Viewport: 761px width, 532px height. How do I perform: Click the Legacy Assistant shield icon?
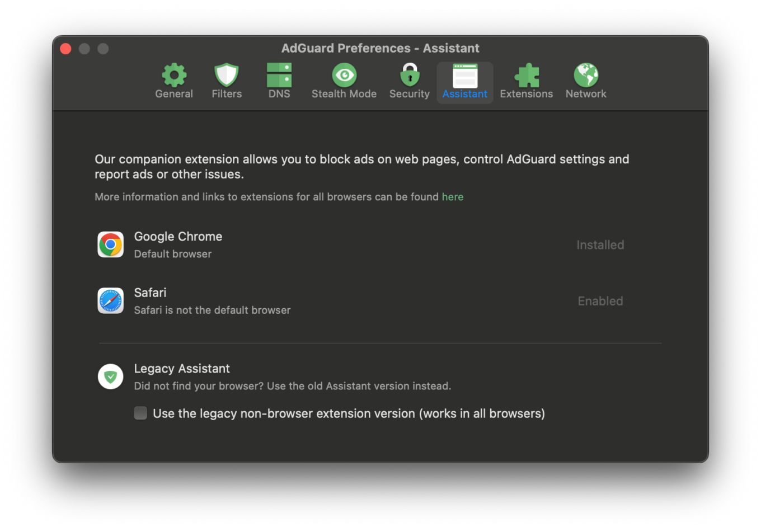[111, 377]
